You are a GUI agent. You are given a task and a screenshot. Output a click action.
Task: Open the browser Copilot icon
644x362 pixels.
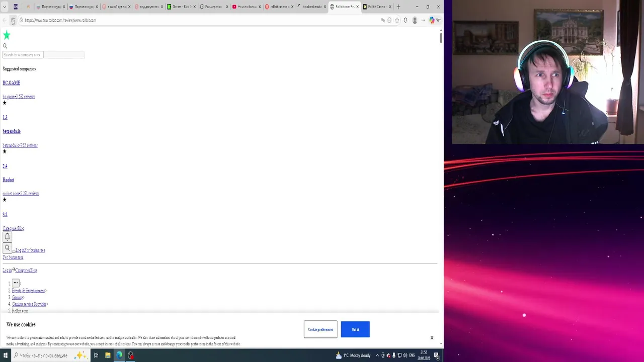pos(432,20)
